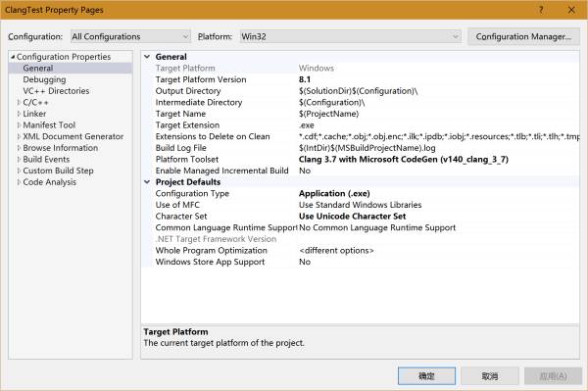Image resolution: width=588 pixels, height=391 pixels.
Task: Expand the Linker tree node arrow
Action: pos(19,114)
